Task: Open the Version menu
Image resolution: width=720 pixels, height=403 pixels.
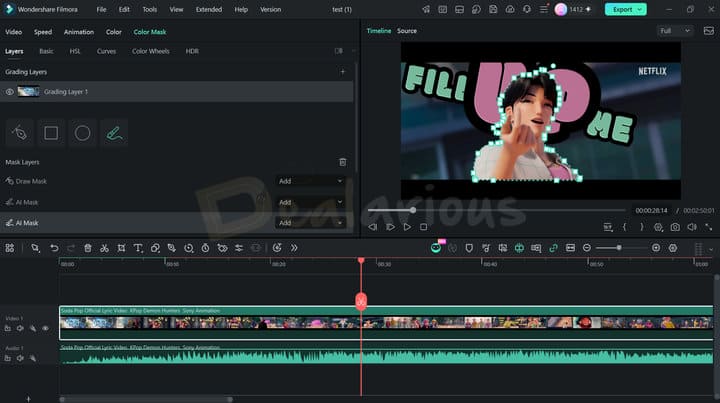Action: tap(270, 9)
